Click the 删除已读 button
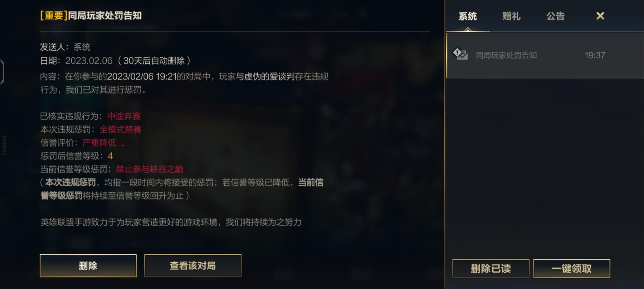The image size is (644, 289). point(491,268)
